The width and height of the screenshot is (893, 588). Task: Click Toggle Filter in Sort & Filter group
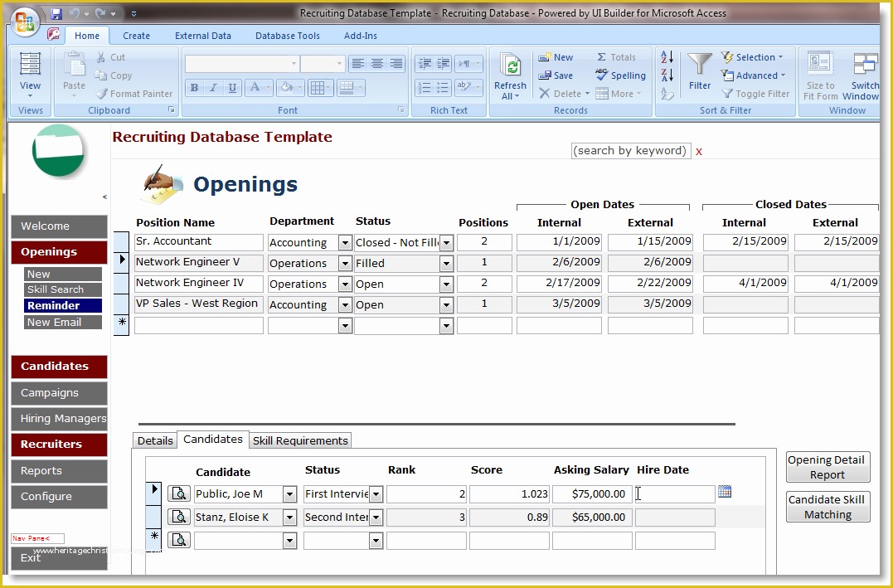[x=755, y=93]
